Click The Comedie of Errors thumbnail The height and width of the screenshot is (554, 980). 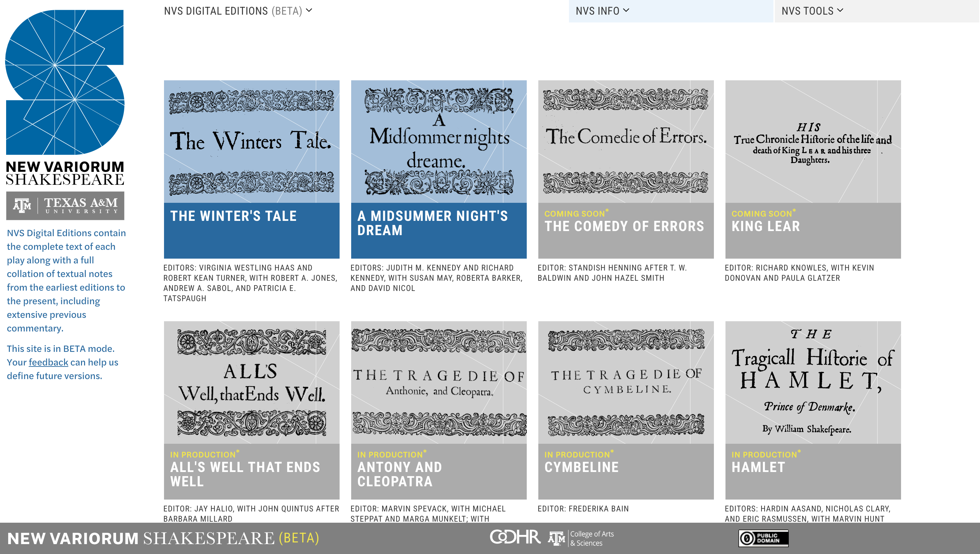[626, 141]
